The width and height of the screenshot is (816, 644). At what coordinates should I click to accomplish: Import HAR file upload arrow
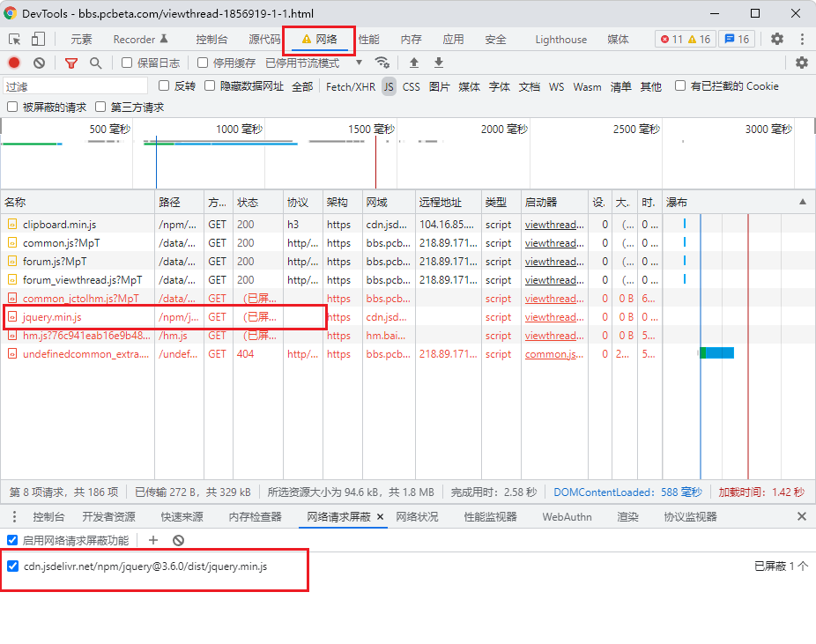413,63
